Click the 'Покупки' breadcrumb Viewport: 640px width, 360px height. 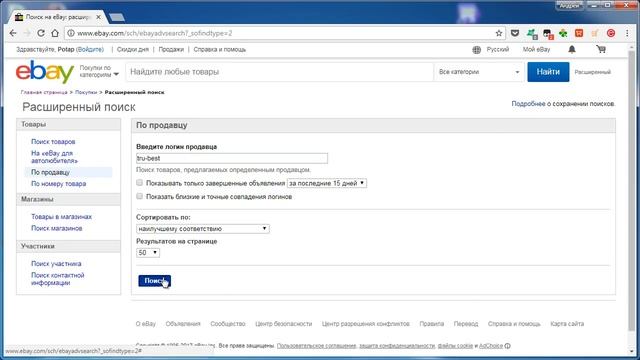pyautogui.click(x=86, y=92)
